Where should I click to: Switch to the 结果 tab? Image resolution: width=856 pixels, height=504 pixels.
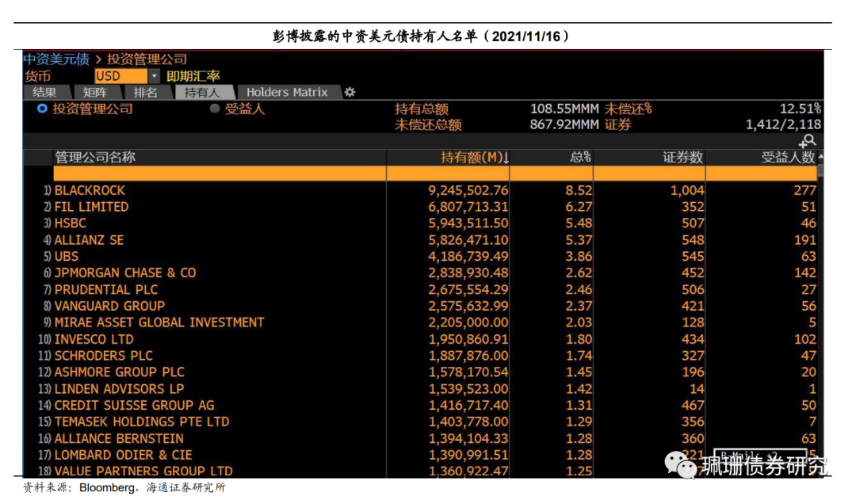[44, 92]
